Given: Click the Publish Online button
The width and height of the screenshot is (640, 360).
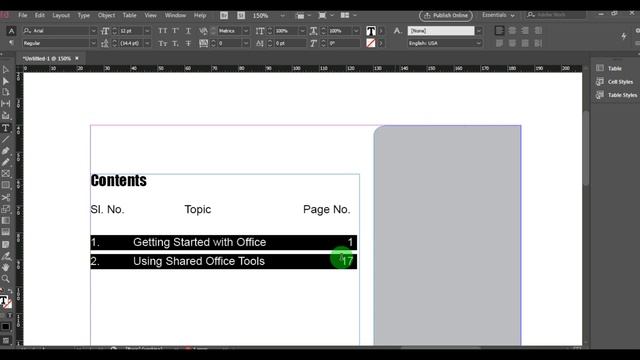Looking at the screenshot, I should pyautogui.click(x=446, y=16).
